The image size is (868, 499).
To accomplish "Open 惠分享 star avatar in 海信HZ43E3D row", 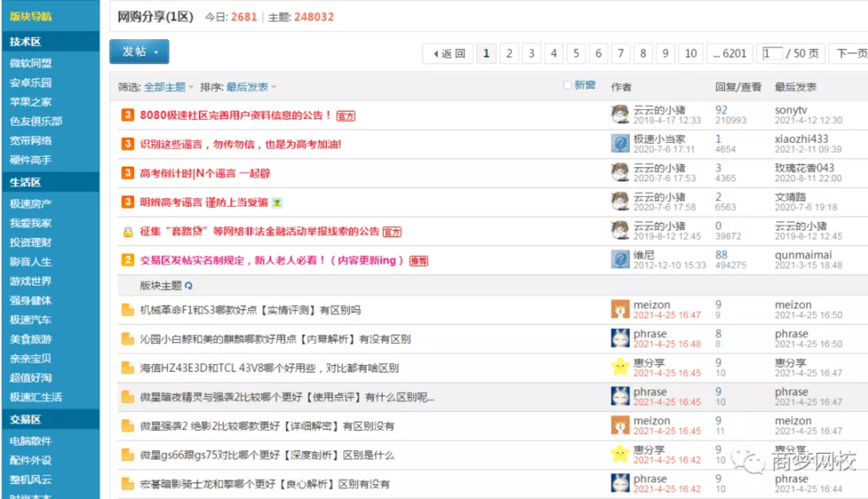I will click(620, 367).
